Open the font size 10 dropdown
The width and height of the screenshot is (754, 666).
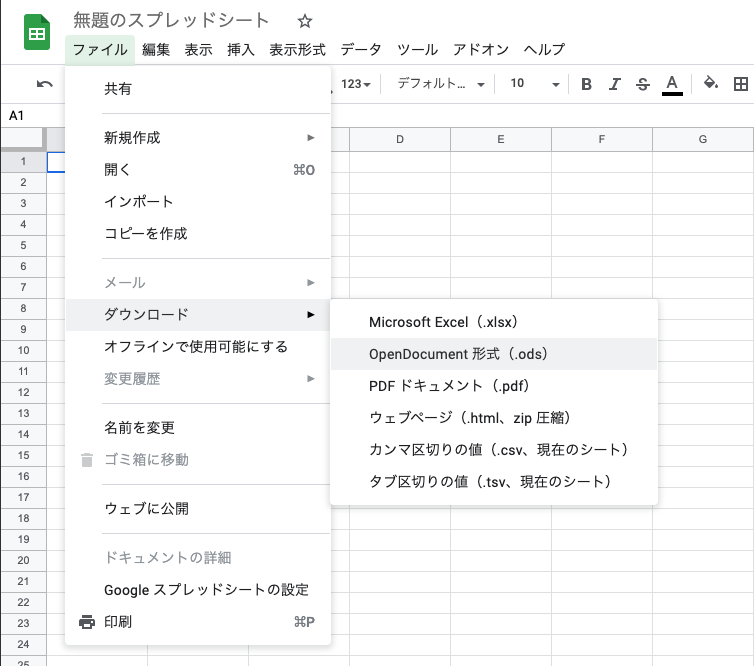(535, 84)
